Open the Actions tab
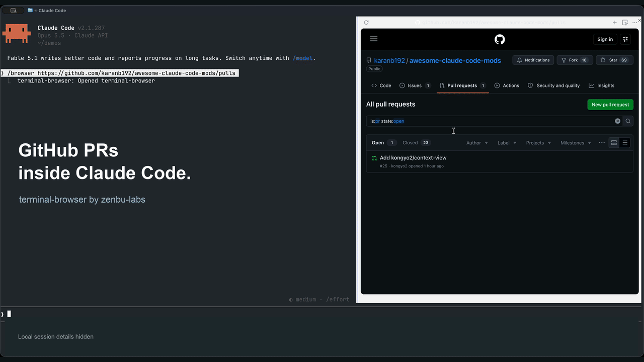The width and height of the screenshot is (644, 362). tap(507, 85)
